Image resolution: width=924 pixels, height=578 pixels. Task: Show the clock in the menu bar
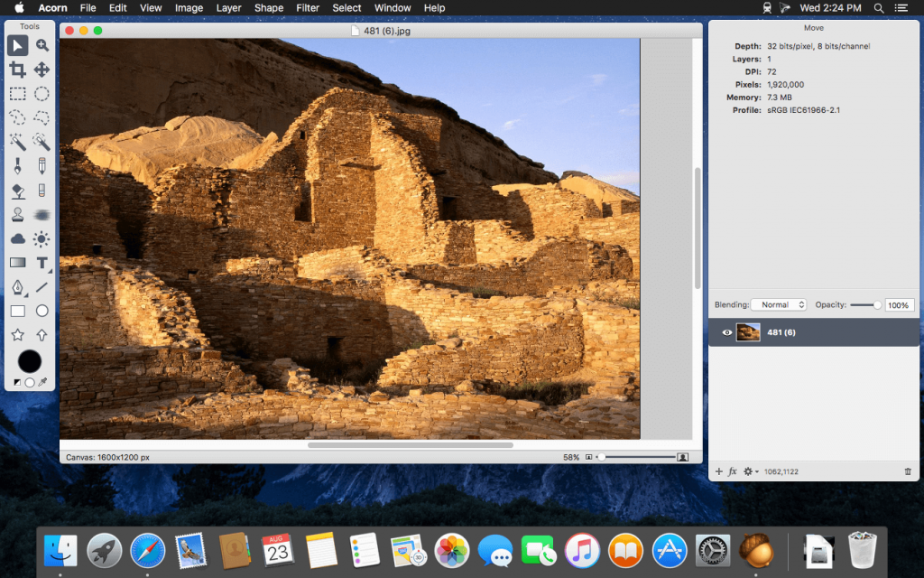[x=830, y=8]
